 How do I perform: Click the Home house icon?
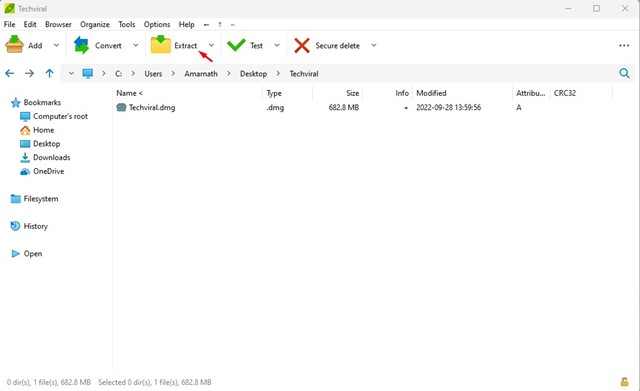25,130
